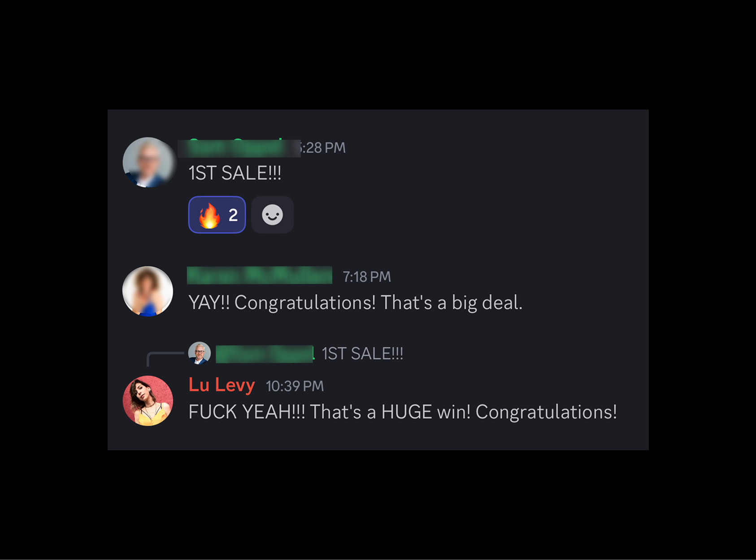756x560 pixels.
Task: Open the add reaction smiley picker
Action: [272, 215]
